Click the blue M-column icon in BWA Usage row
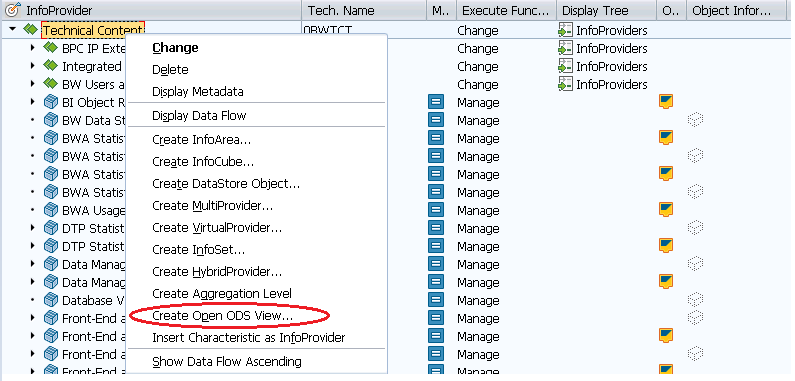795x381 pixels. (x=436, y=210)
